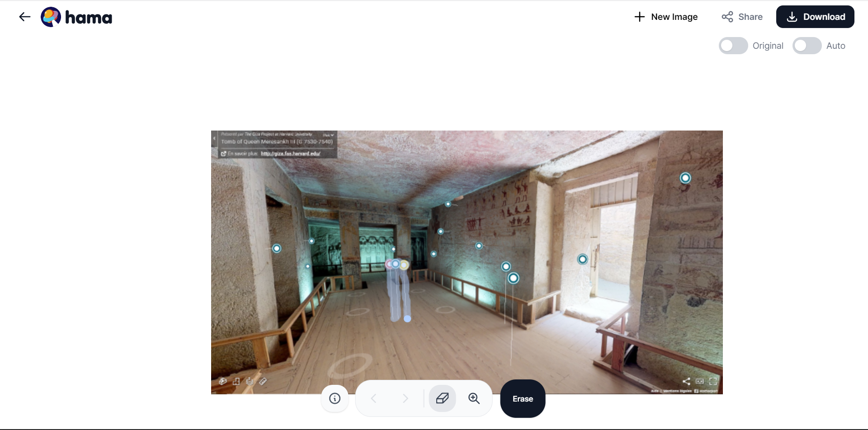Click the Erase button
Screen dimensions: 868x430
pos(523,399)
